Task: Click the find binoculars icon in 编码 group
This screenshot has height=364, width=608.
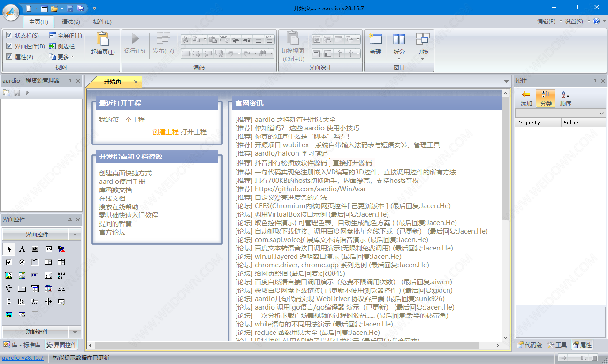Action: click(x=263, y=53)
